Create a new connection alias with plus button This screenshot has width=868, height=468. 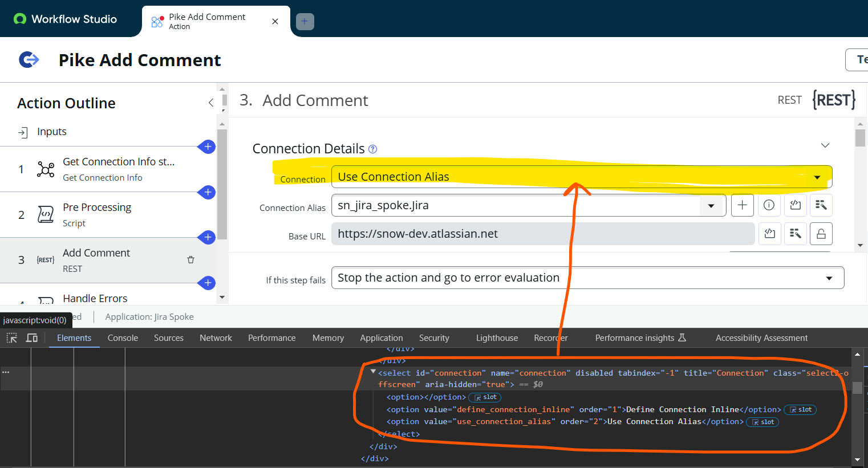[743, 205]
